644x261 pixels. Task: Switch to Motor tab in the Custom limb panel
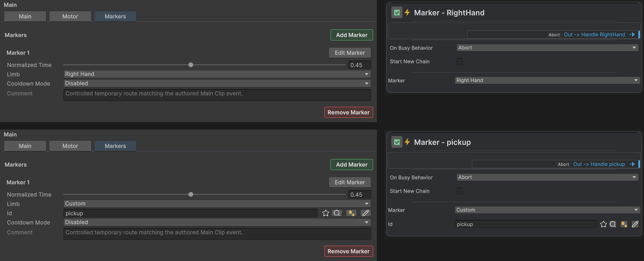coord(70,146)
